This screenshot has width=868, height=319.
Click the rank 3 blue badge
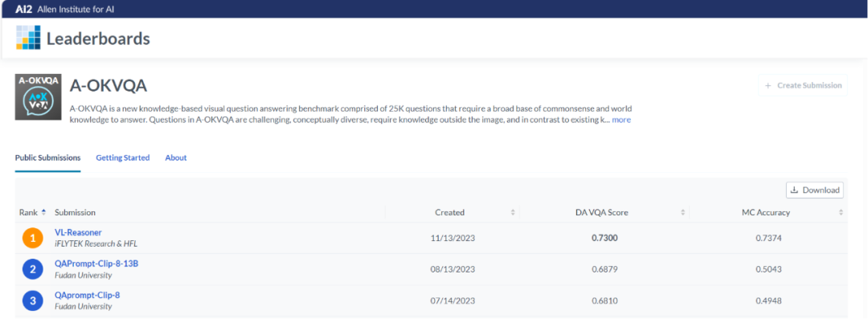coord(33,301)
